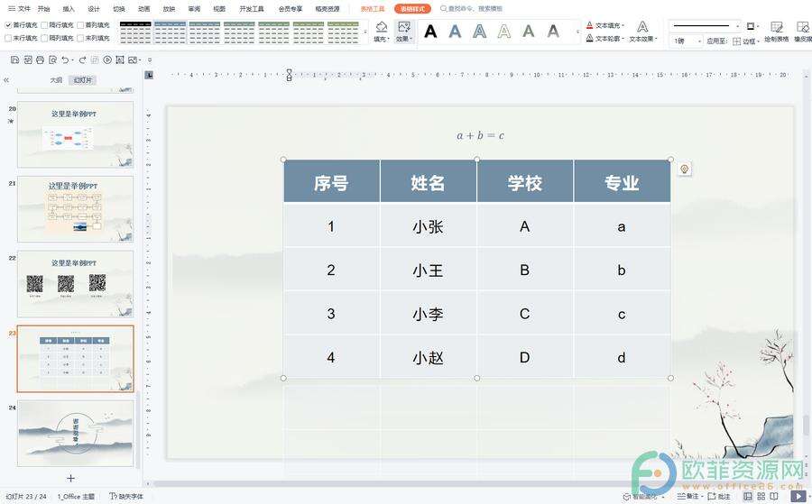Open the 表格样式 Table Styles tab
Viewport: 812px width, 504px height.
pos(412,9)
